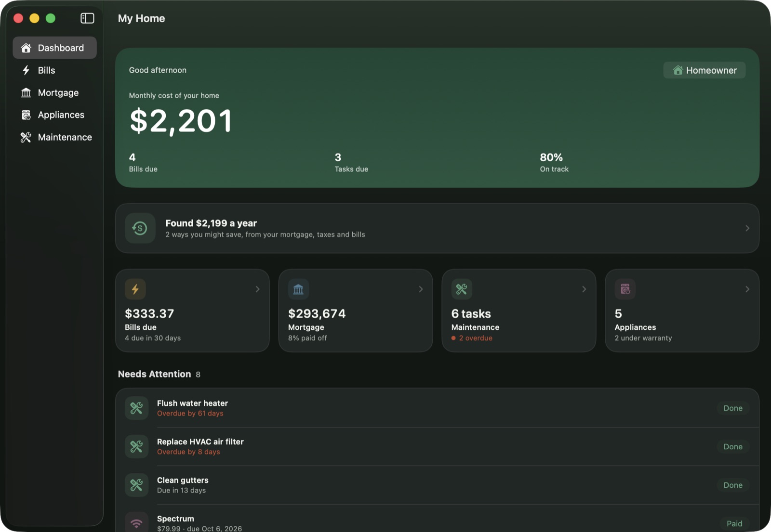This screenshot has width=771, height=532.
Task: Click the Dashboard house icon in sidebar
Action: pos(26,48)
